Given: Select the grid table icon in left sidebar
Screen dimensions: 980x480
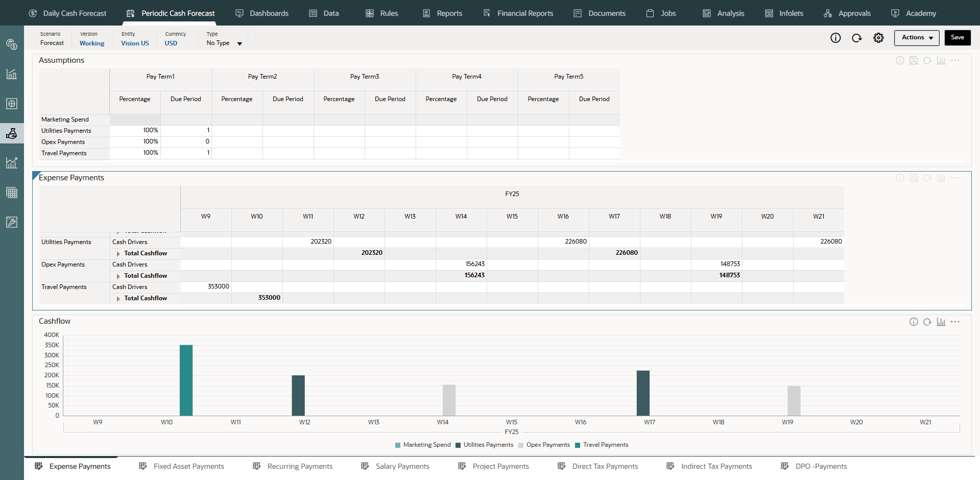Looking at the screenshot, I should [x=12, y=193].
